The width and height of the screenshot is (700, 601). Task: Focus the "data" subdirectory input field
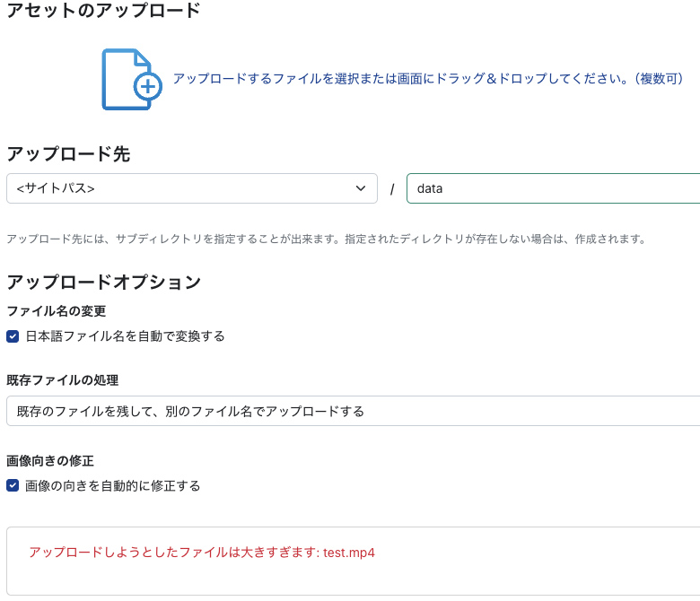tap(552, 188)
